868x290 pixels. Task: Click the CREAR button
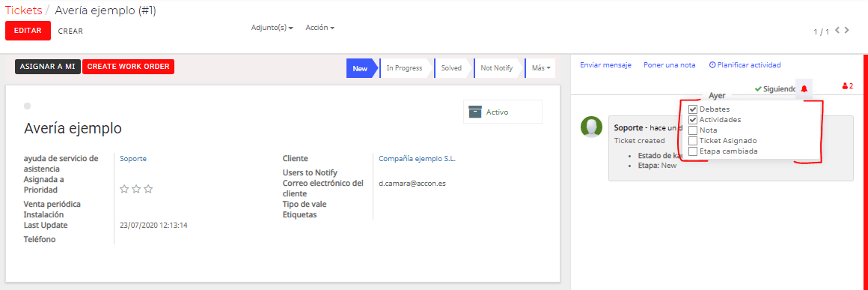70,31
